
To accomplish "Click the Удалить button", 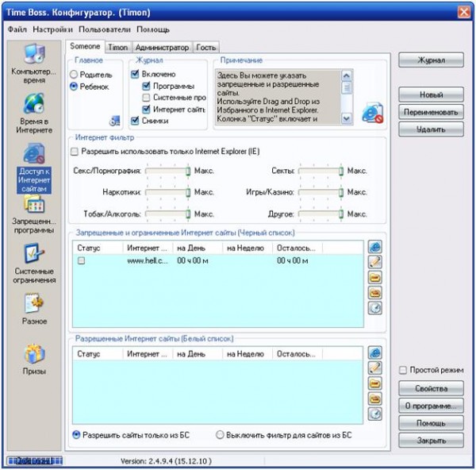I will pyautogui.click(x=431, y=129).
